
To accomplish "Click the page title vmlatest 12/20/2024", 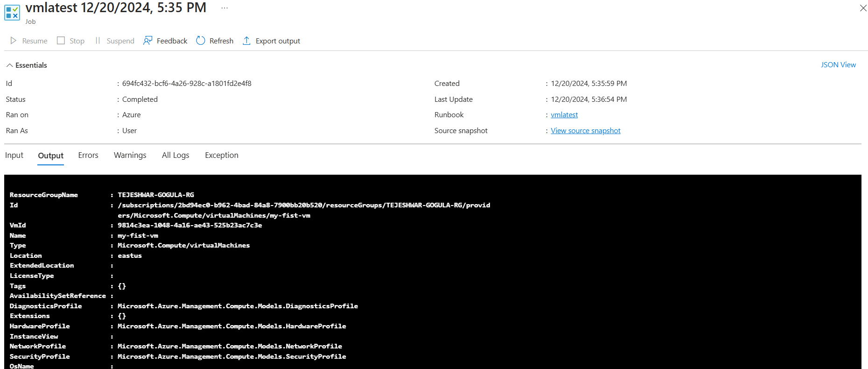I will [116, 7].
